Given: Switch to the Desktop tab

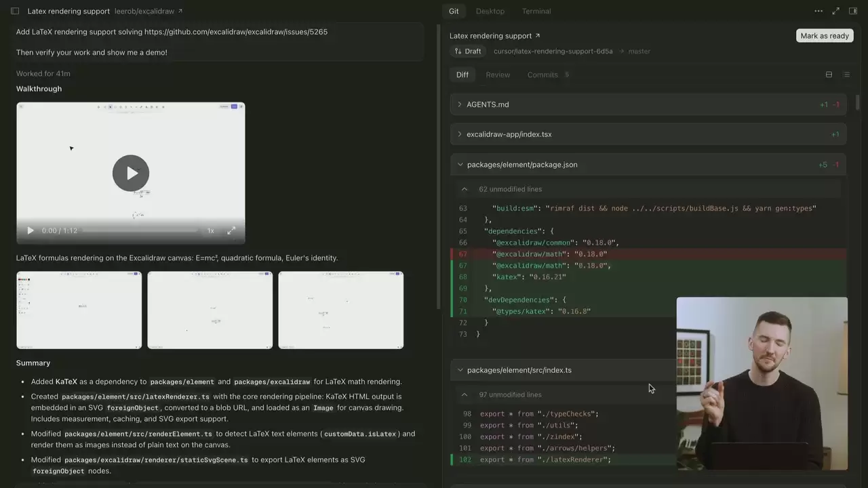Looking at the screenshot, I should click(490, 11).
